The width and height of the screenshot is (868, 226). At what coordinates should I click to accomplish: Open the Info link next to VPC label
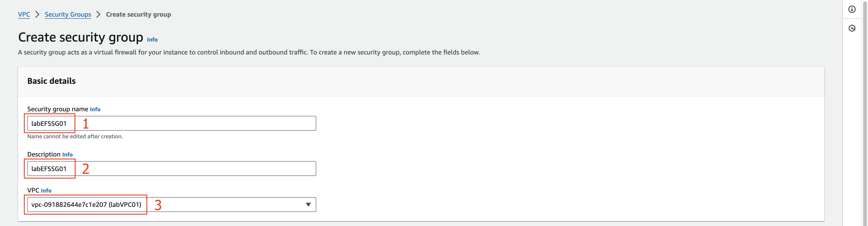46,191
